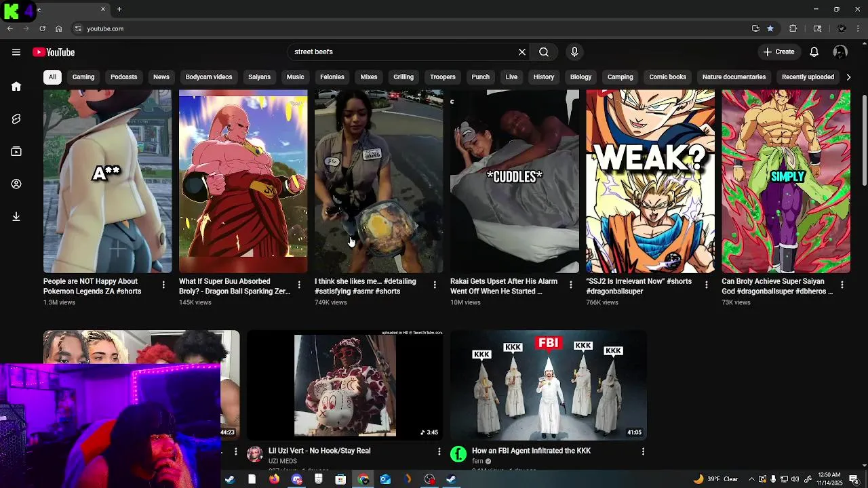Open the UZI MEDS channel name
The width and height of the screenshot is (868, 488).
283,462
